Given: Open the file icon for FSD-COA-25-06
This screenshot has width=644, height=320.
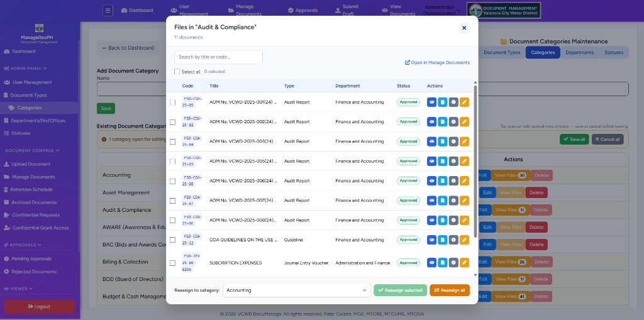Looking at the screenshot, I should click(442, 220).
